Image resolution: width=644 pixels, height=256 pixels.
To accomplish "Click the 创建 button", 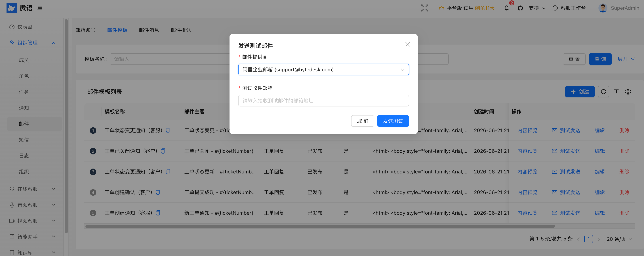I will click(580, 92).
